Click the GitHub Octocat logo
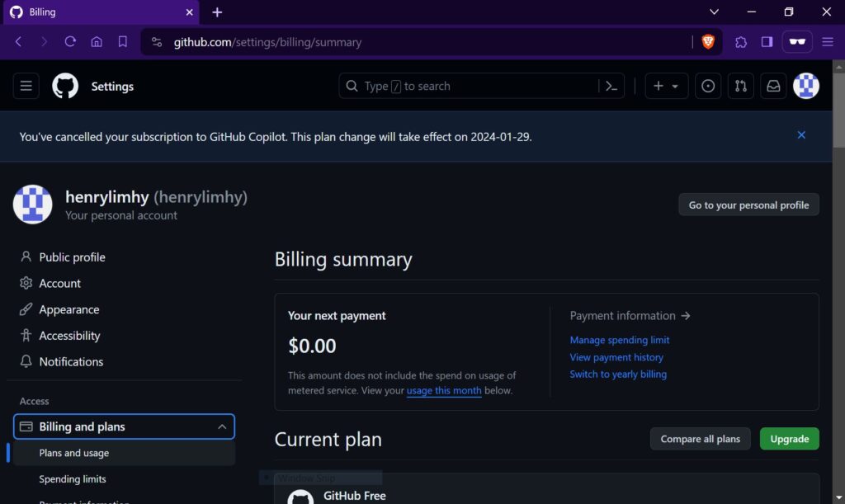Viewport: 845px width, 504px height. click(65, 86)
